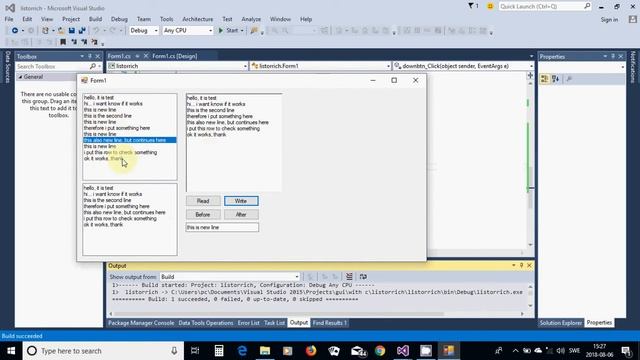
Task: Switch to the Solution Explorer tab
Action: [560, 323]
